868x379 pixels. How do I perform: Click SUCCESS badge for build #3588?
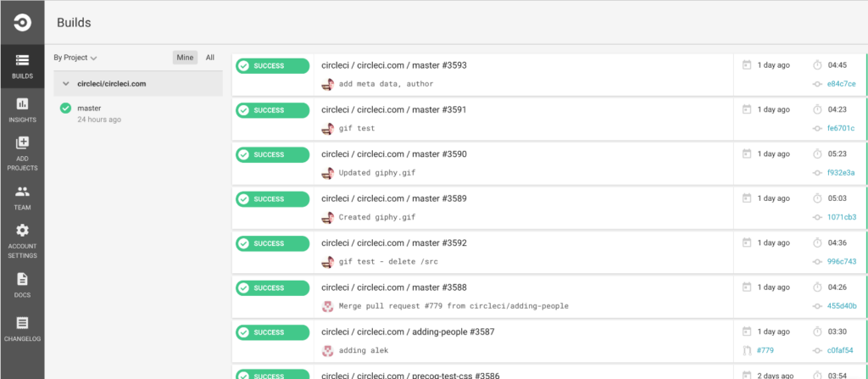click(x=272, y=288)
